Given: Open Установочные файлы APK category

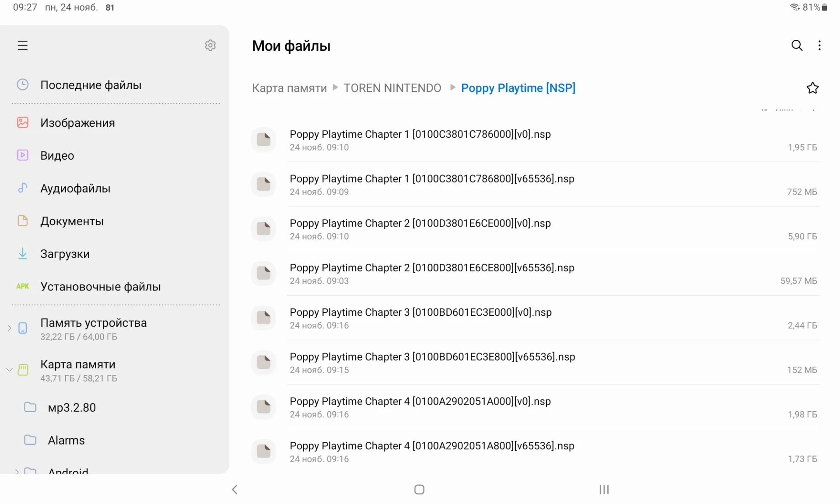Looking at the screenshot, I should tap(100, 287).
